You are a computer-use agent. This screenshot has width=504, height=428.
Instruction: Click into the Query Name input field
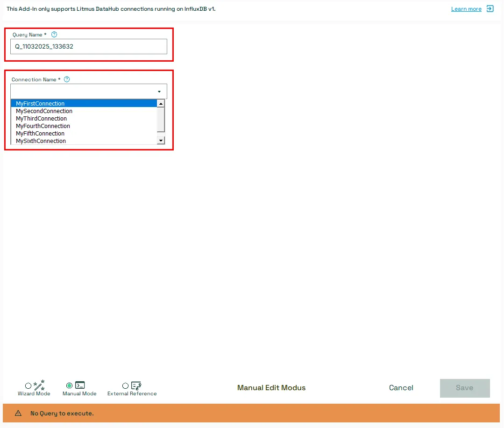[89, 46]
